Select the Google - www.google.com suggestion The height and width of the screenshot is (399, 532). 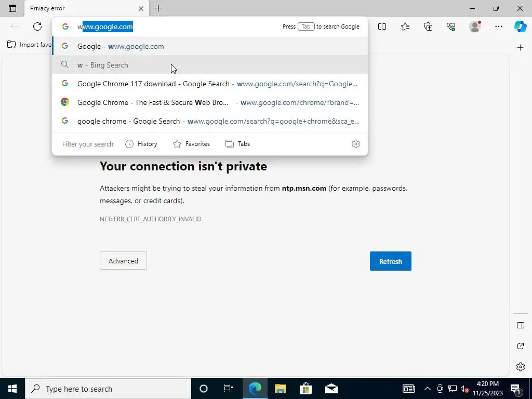pos(210,46)
